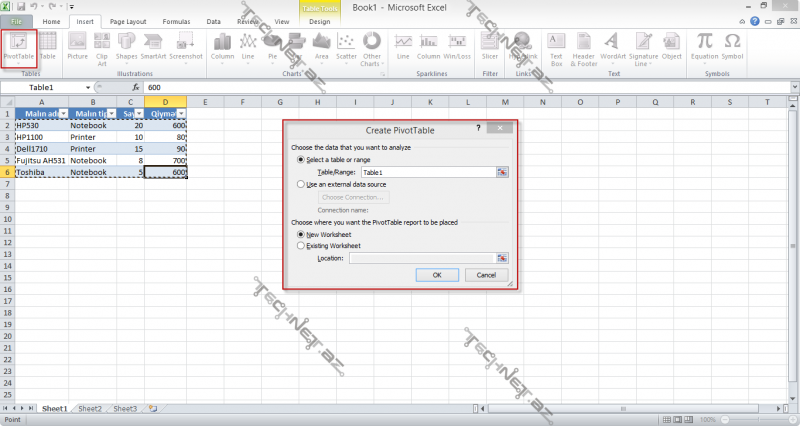800x426 pixels.
Task: Click the horizontal scrollbar right arrow
Action: tap(779, 409)
